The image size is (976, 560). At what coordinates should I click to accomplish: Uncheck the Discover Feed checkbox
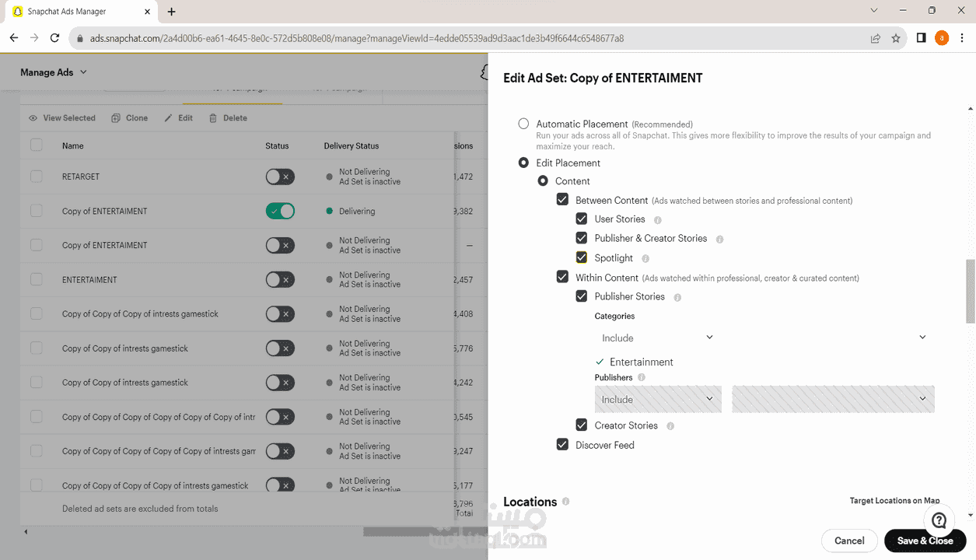pos(562,445)
